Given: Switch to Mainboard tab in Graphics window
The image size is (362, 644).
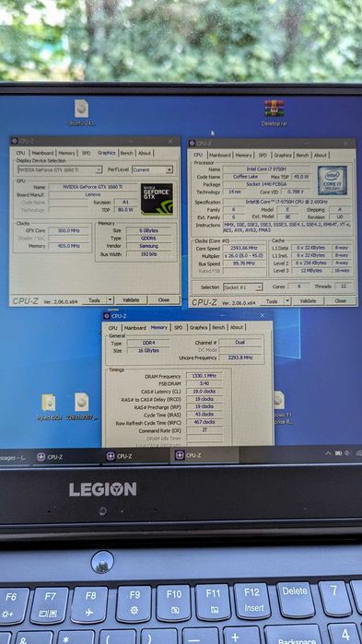Looking at the screenshot, I should point(42,153).
